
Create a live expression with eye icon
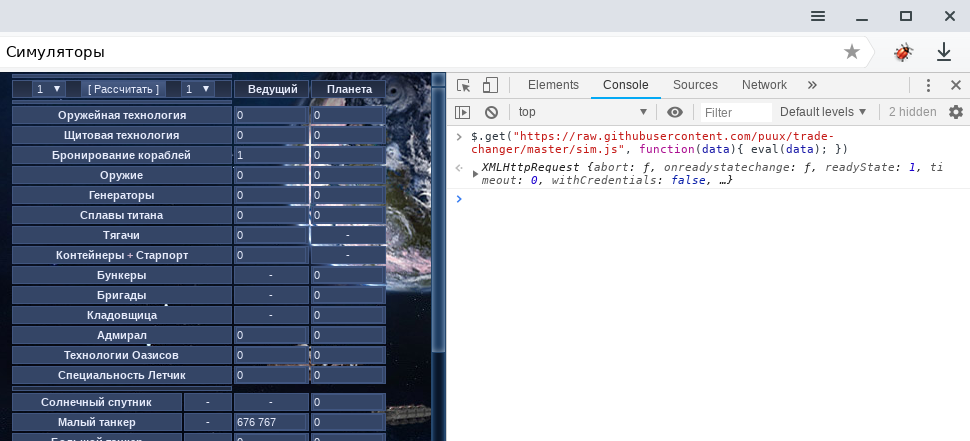(x=675, y=113)
